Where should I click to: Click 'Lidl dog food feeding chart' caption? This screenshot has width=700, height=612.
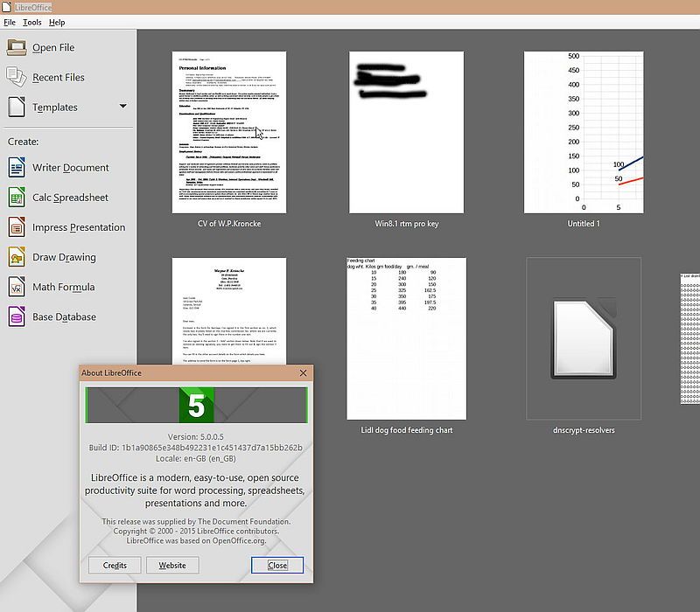coord(406,430)
